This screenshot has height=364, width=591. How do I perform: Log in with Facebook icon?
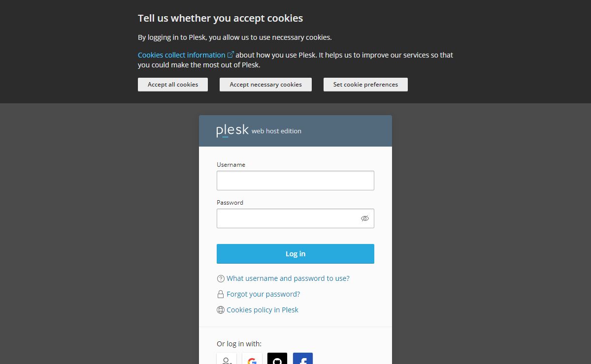(303, 360)
